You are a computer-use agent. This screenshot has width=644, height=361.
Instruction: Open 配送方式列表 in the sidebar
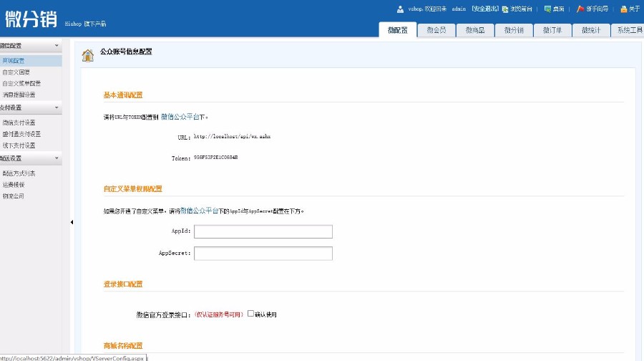point(19,173)
